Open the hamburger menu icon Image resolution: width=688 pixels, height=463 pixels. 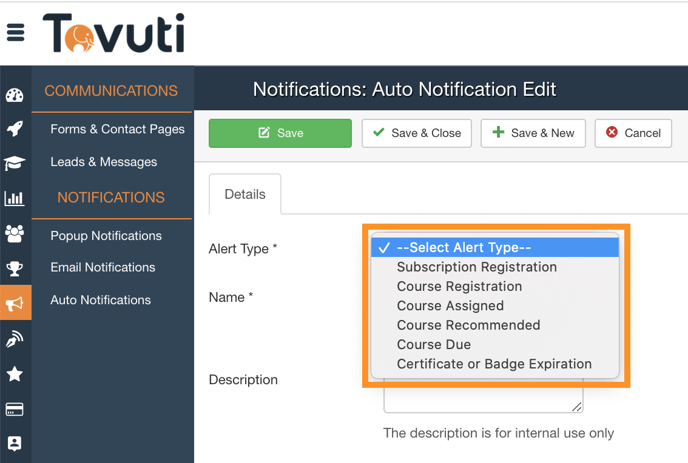15,33
